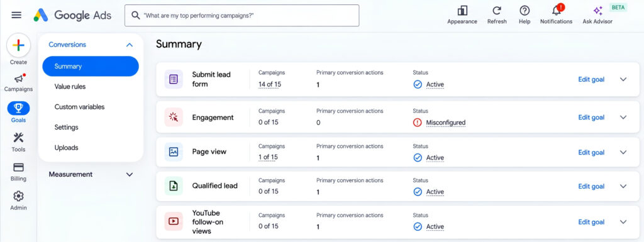Click the Page view goal name

209,151
